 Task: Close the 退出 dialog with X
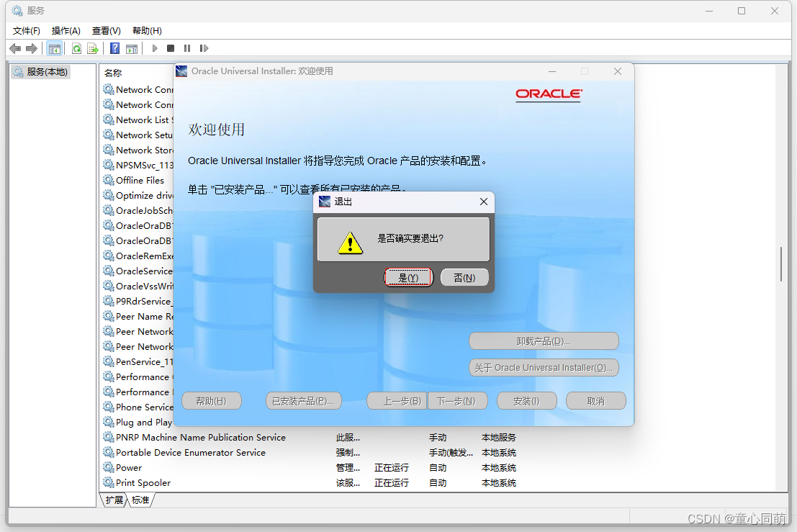coord(483,202)
